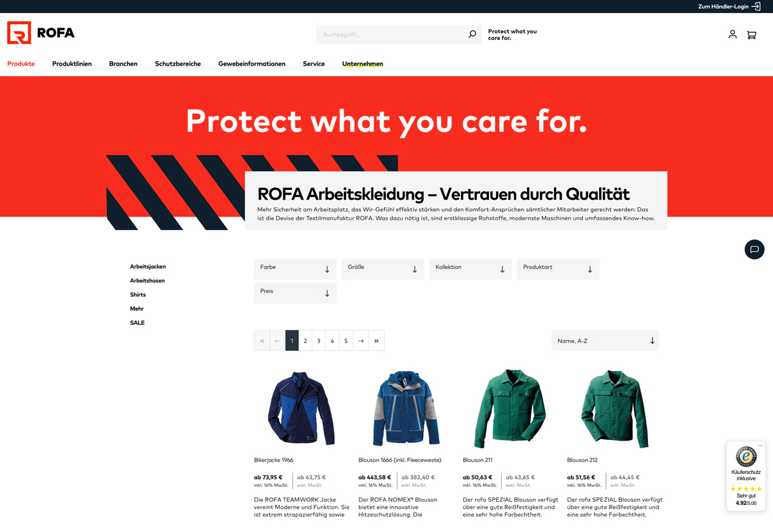This screenshot has width=773, height=532.
Task: Expand the Preis filter
Action: [x=295, y=293]
